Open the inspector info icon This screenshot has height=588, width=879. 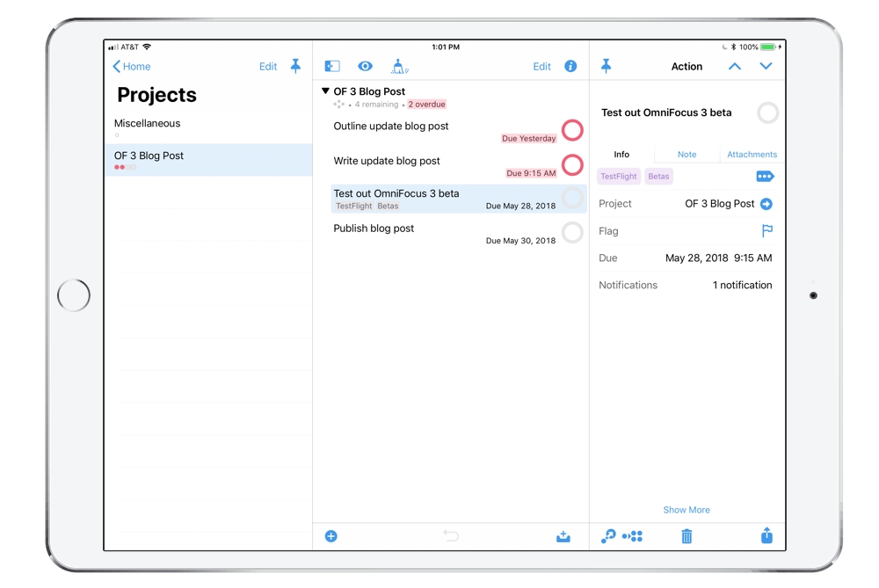[x=570, y=66]
